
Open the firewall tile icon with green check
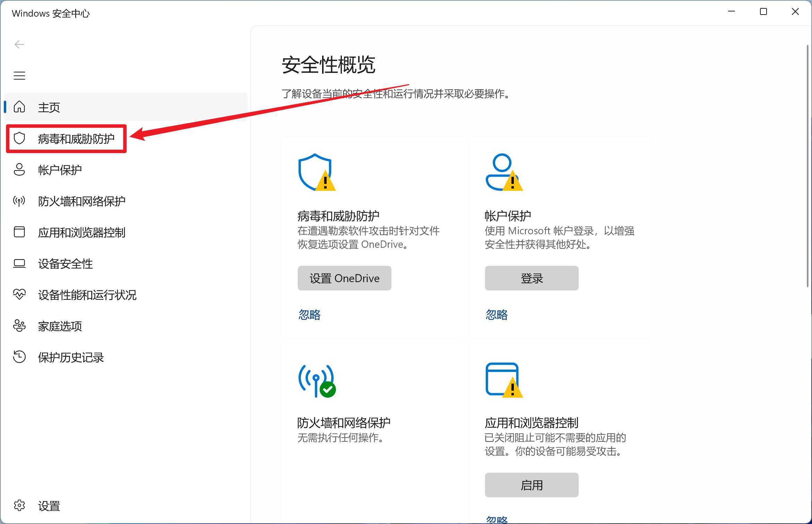[317, 380]
